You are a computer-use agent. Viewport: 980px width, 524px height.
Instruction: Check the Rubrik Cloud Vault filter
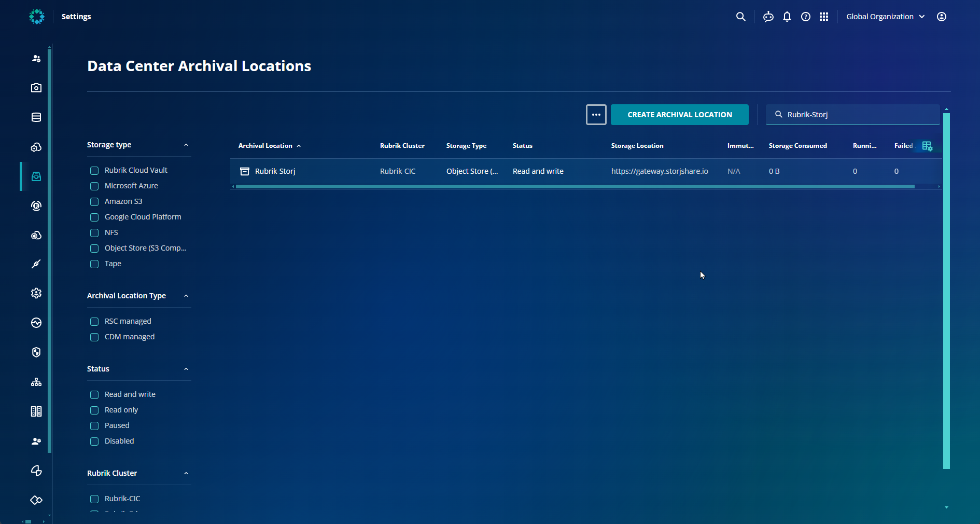pos(94,171)
